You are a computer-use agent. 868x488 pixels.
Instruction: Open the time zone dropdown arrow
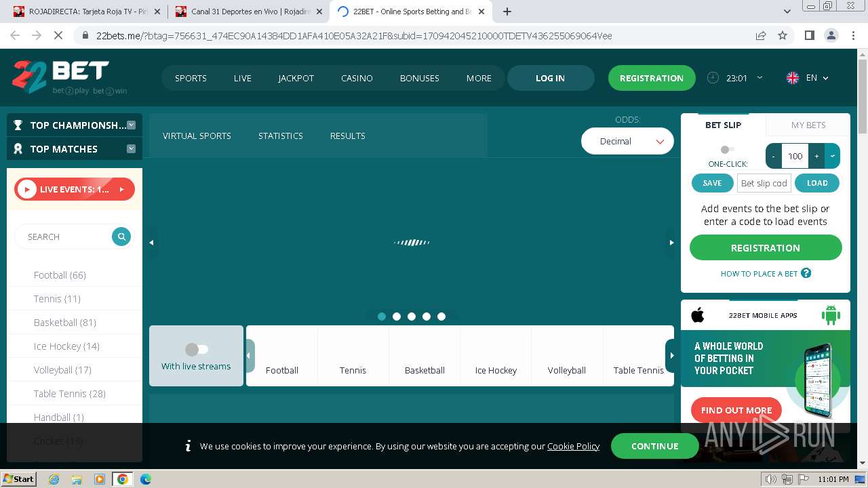coord(759,77)
